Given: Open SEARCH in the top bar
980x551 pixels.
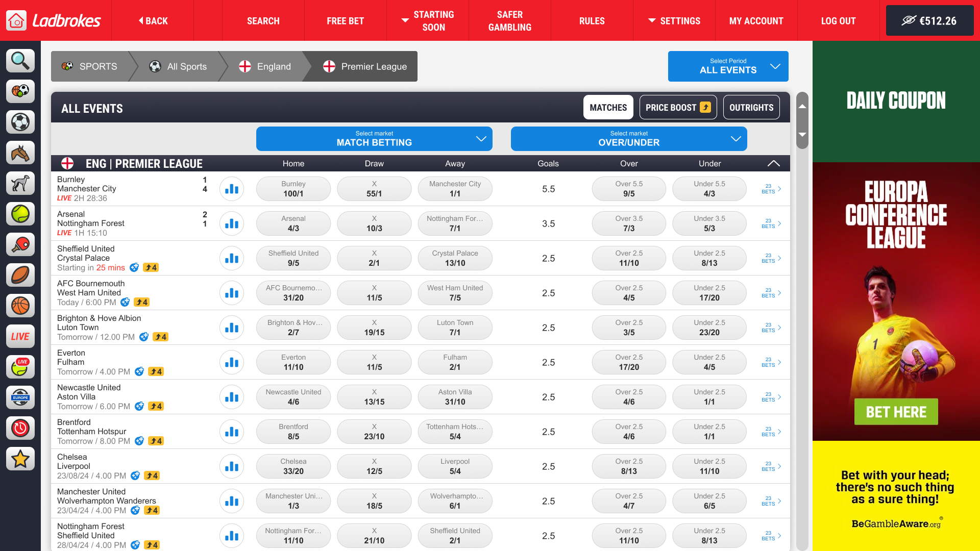Looking at the screenshot, I should coord(263,20).
